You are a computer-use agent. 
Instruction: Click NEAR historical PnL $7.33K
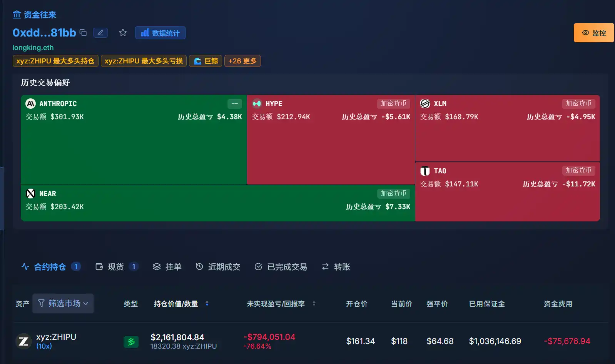point(398,207)
